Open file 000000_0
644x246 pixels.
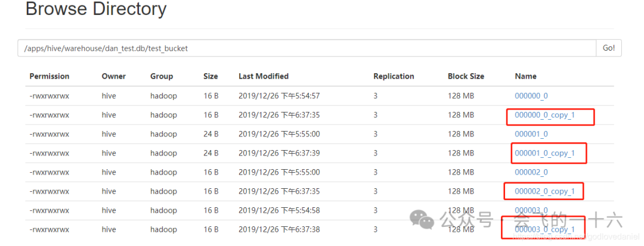pyautogui.click(x=531, y=96)
